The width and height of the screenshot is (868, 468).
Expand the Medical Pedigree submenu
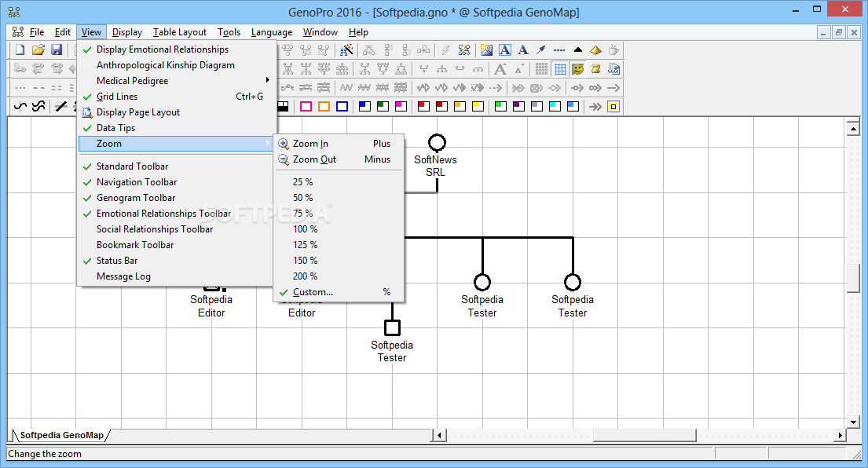click(x=177, y=81)
